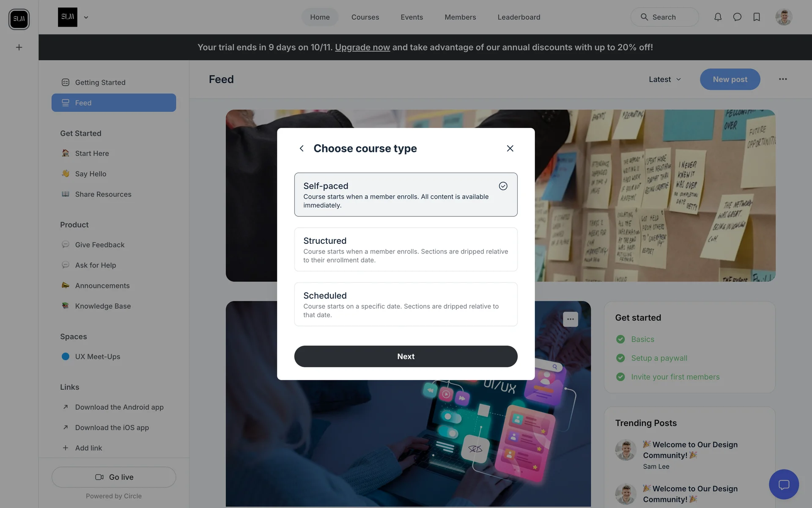Viewport: 812px width, 508px height.
Task: Open the support chat widget button
Action: [x=784, y=484]
